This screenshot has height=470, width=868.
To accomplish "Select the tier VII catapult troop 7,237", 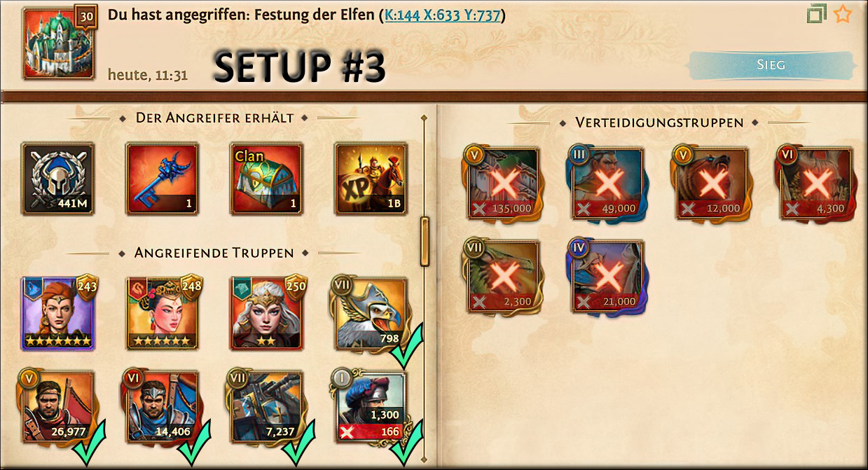I will pos(266,407).
